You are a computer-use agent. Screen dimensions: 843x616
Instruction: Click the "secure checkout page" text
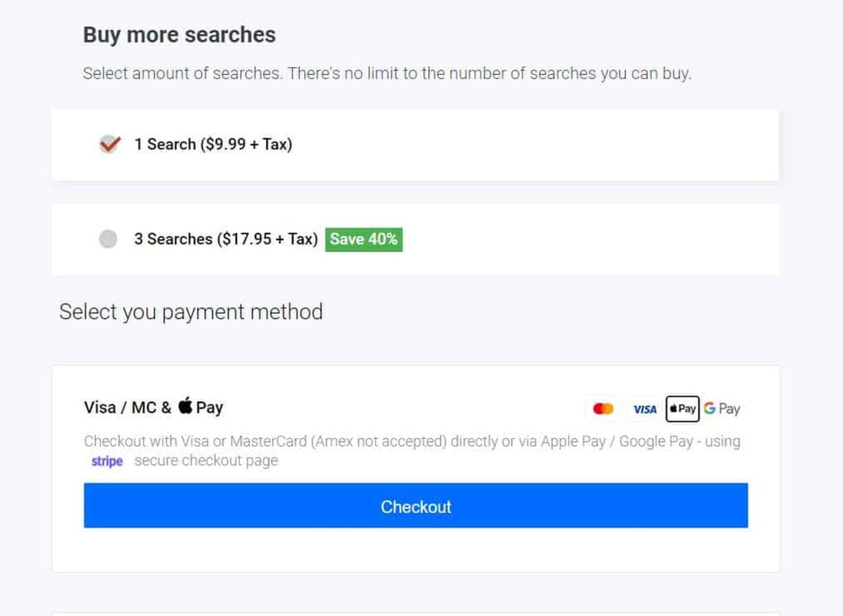[206, 461]
